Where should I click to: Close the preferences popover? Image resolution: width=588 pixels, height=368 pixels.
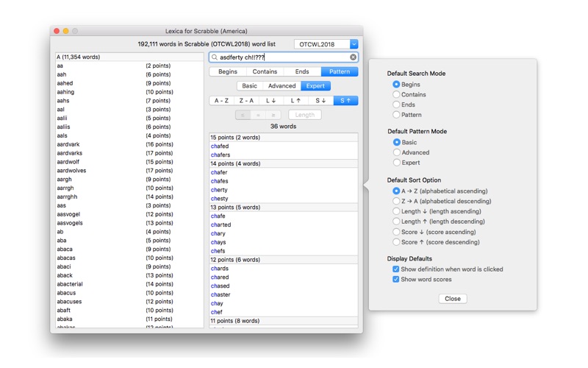click(453, 299)
